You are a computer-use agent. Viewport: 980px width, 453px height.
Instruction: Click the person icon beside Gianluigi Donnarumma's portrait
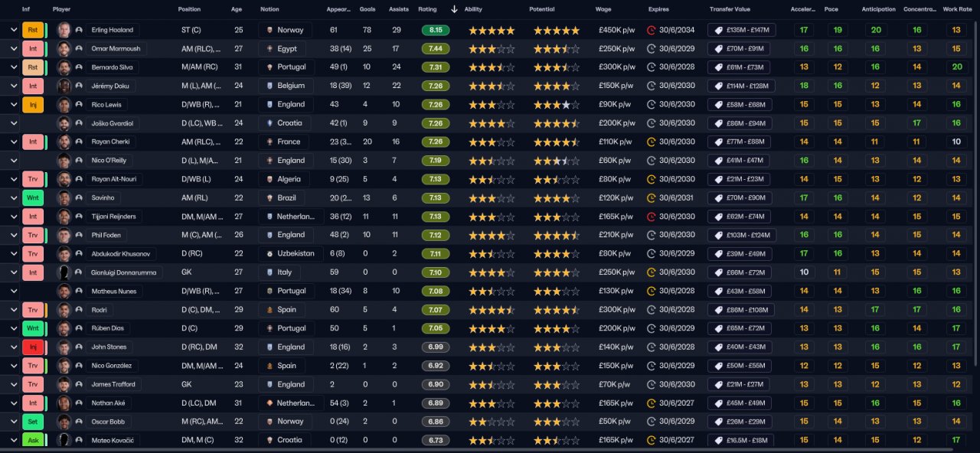click(79, 272)
